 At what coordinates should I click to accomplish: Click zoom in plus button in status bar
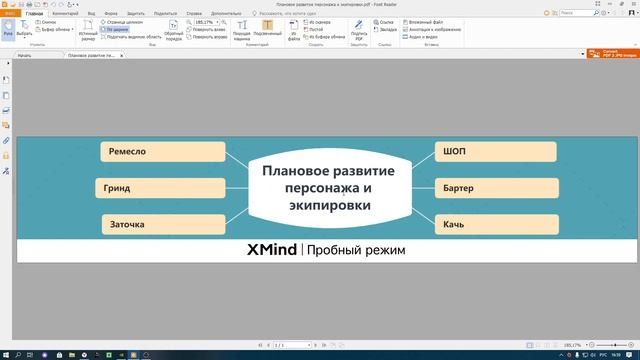click(x=631, y=345)
